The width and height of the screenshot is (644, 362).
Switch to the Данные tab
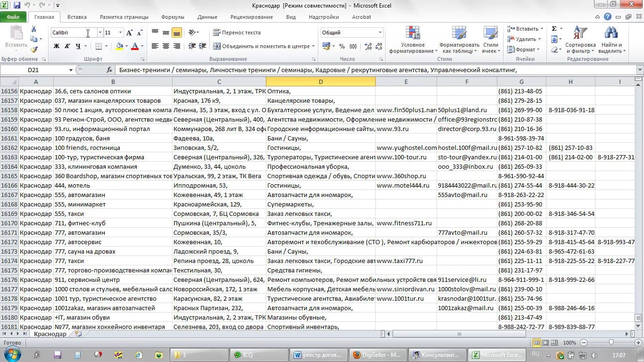point(207,17)
